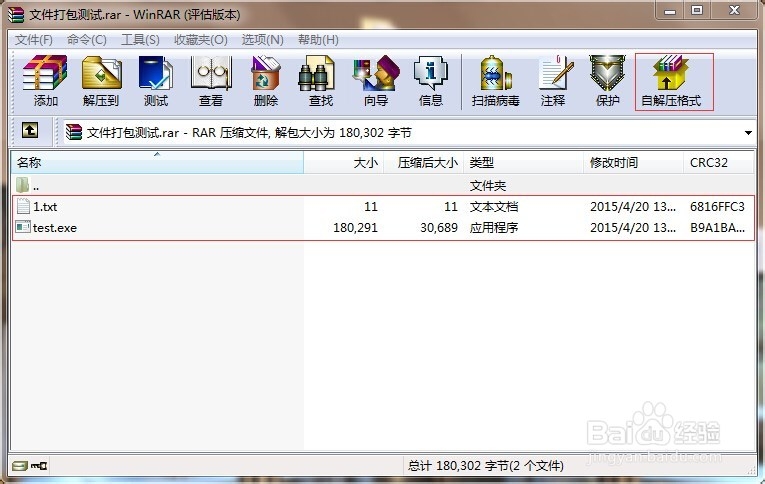The width and height of the screenshot is (765, 484).
Task: Sort by 大小 column header
Action: 344,162
